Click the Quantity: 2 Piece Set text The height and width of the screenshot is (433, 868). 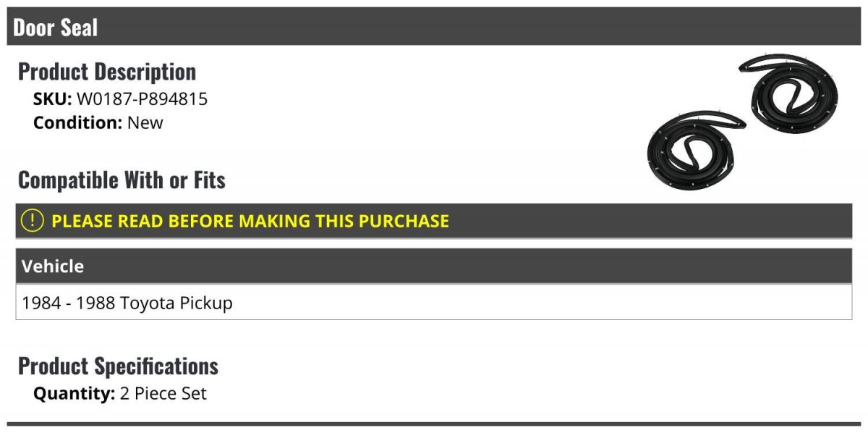point(120,394)
